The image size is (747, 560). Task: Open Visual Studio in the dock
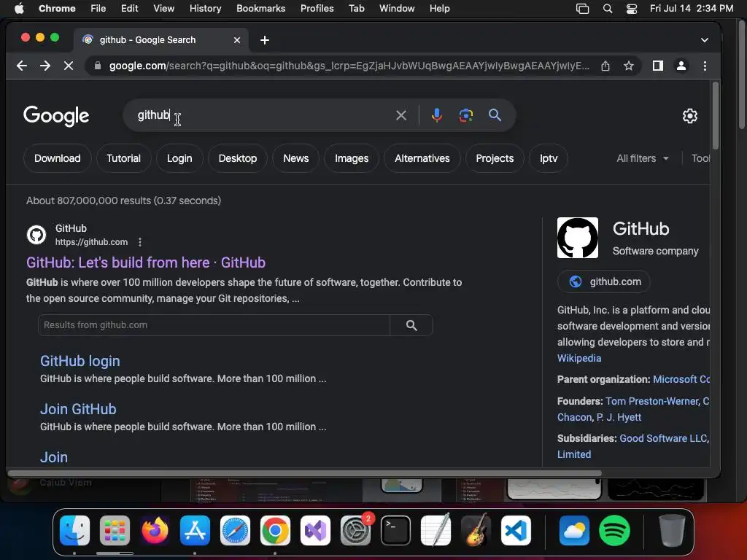[x=315, y=531]
